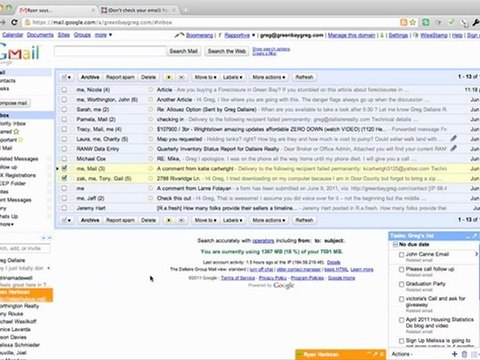Open the Actions menu in Tasks panel
The width and height of the screenshot is (480, 360).
click(x=402, y=354)
